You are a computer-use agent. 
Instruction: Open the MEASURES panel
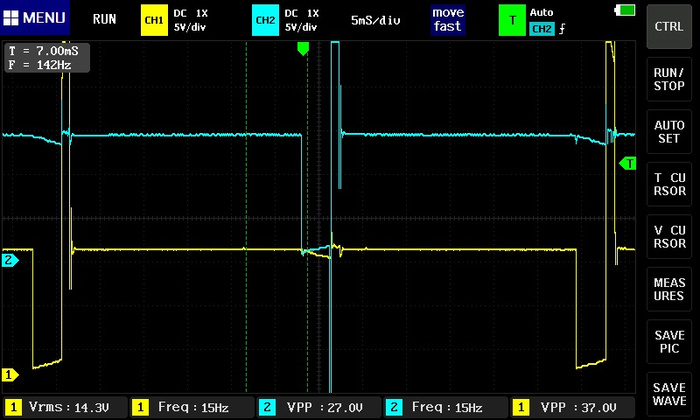(669, 289)
